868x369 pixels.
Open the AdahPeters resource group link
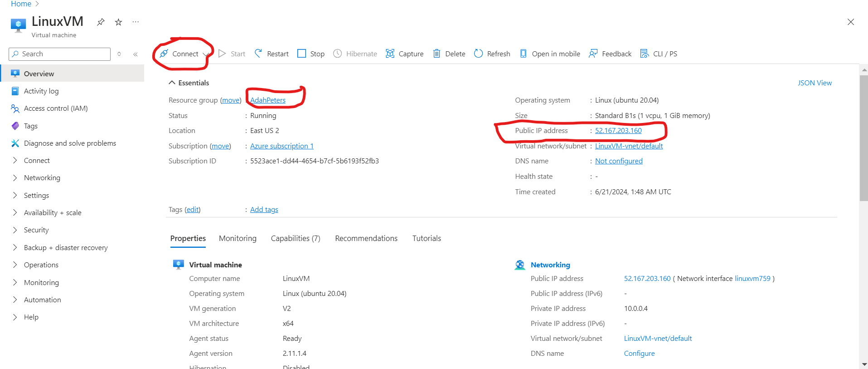[x=268, y=100]
